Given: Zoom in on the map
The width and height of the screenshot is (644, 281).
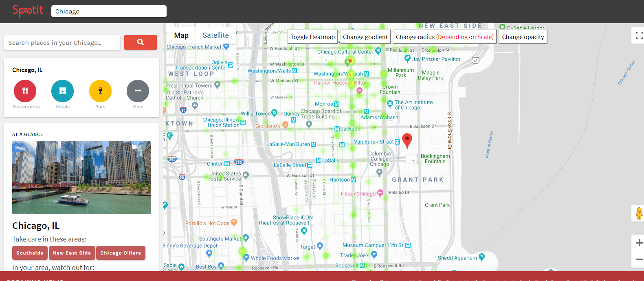Looking at the screenshot, I should (639, 243).
